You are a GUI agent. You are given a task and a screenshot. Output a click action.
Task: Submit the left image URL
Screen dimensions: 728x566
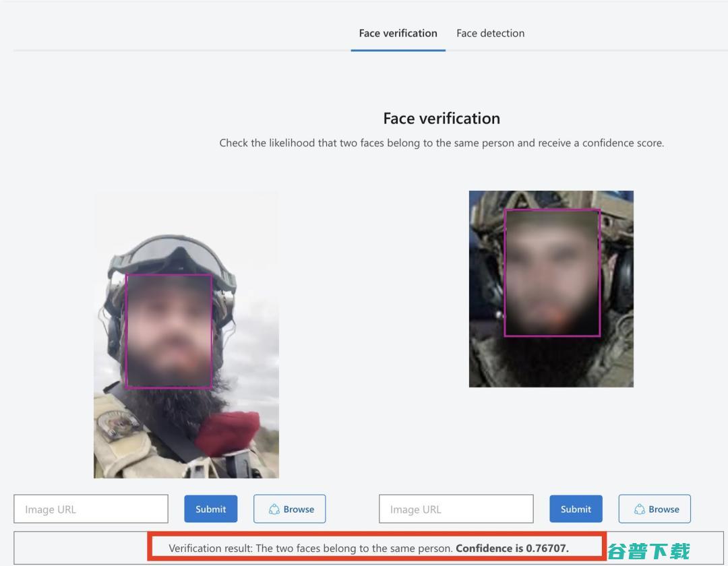click(x=211, y=509)
